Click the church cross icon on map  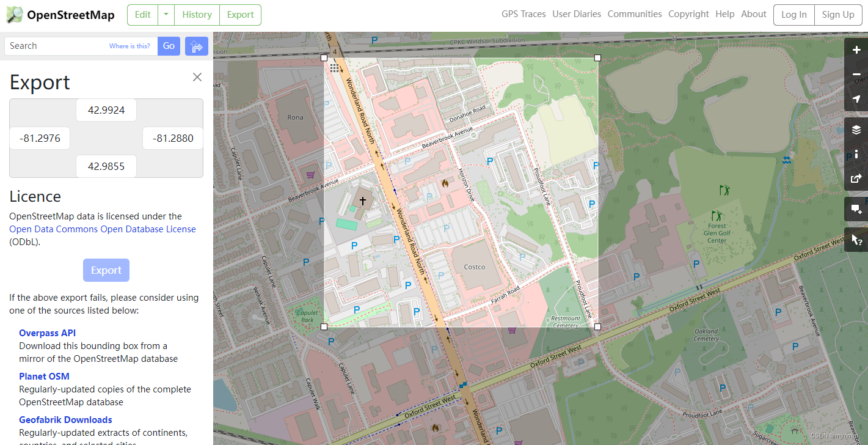(x=362, y=200)
